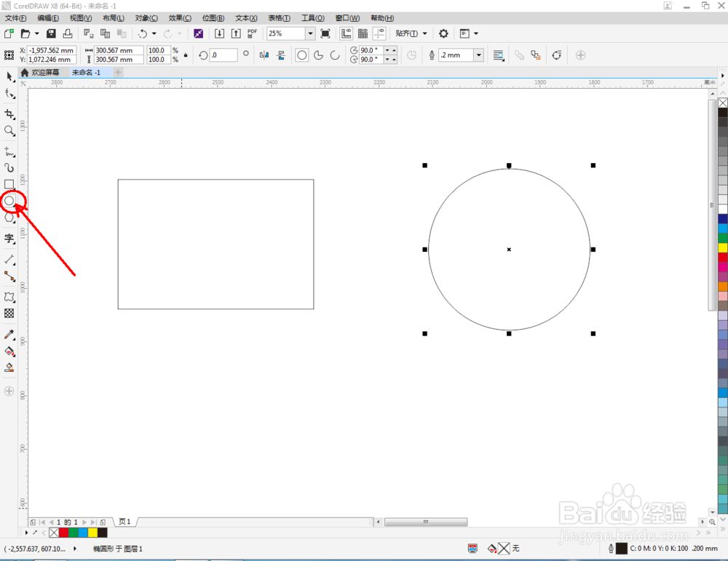Select the Text tool
728x561 pixels.
point(9,239)
